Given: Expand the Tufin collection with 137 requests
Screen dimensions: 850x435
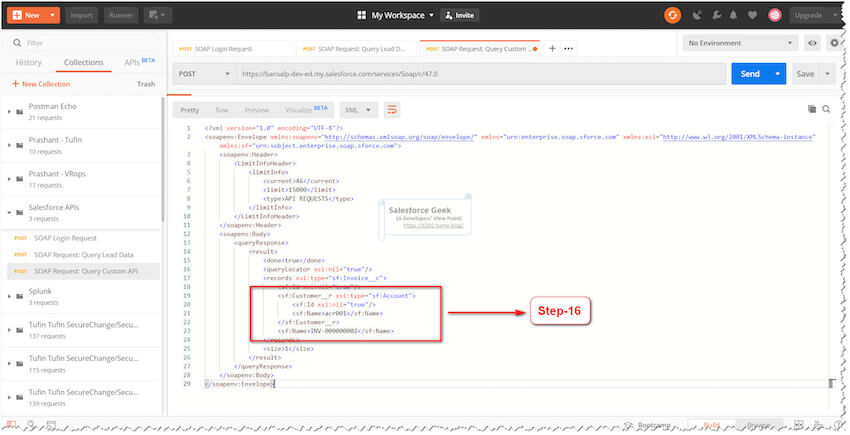Looking at the screenshot, I should click(x=9, y=330).
